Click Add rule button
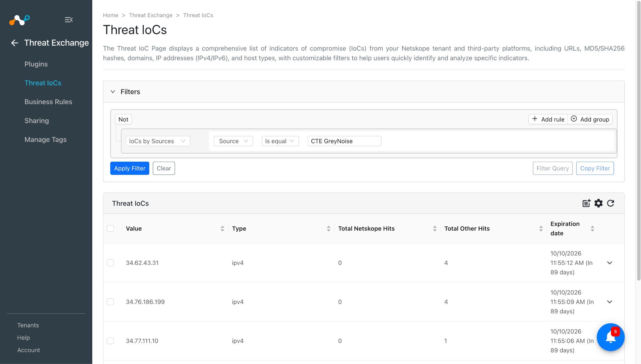641x364 pixels. (x=548, y=119)
